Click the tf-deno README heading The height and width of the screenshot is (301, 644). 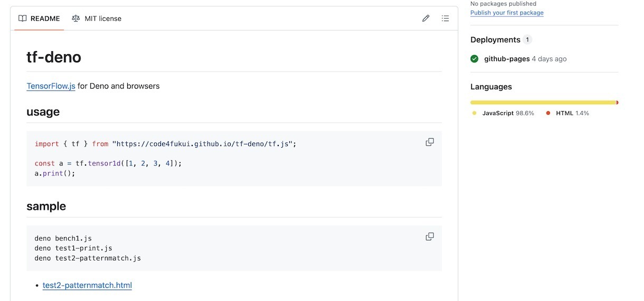tap(54, 57)
